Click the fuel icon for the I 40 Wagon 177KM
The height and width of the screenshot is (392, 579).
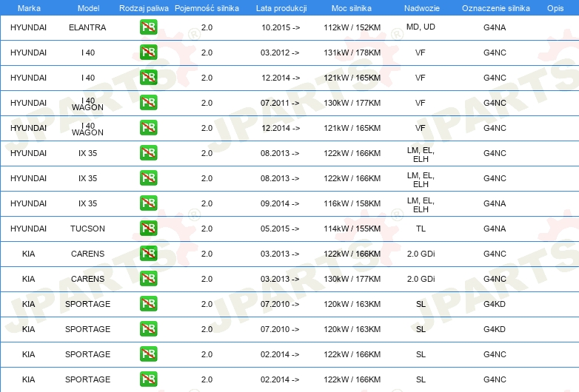[x=148, y=103]
